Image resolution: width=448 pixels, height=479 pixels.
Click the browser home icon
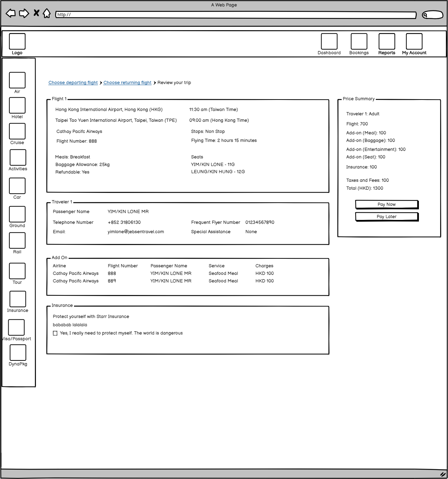pos(47,13)
